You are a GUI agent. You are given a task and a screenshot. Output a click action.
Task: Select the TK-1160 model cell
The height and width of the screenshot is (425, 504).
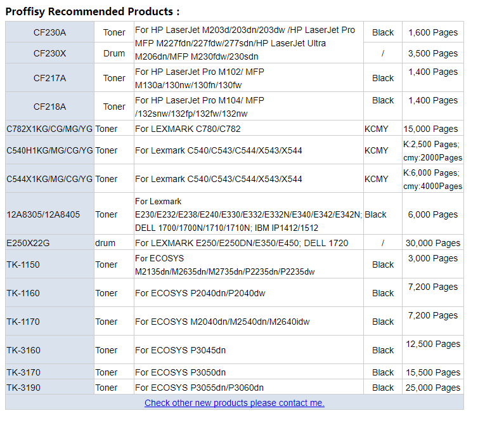pos(49,293)
